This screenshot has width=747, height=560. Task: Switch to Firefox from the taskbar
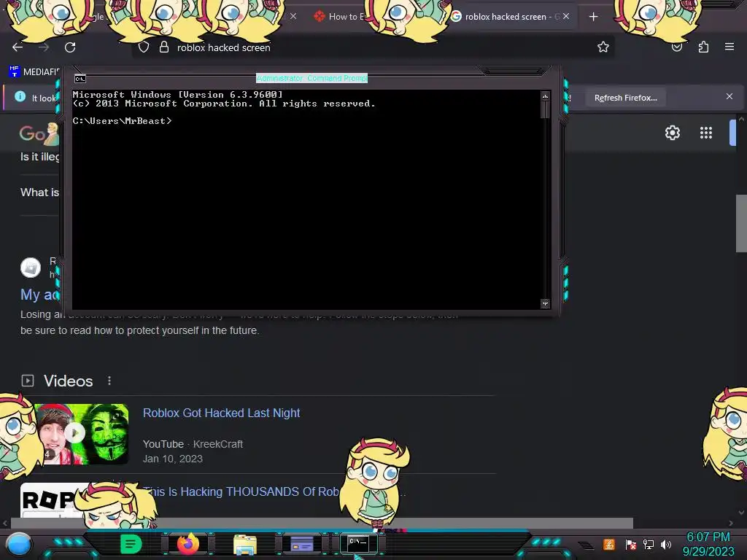pos(187,544)
